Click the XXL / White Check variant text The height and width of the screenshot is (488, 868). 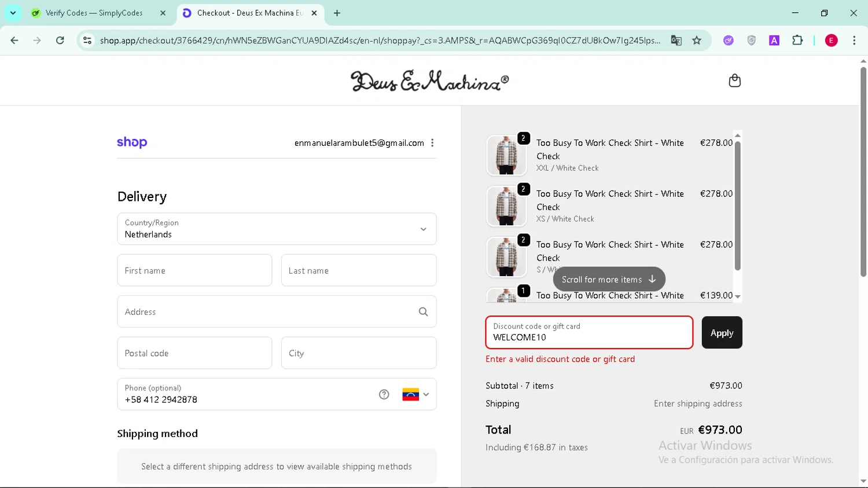pos(568,168)
